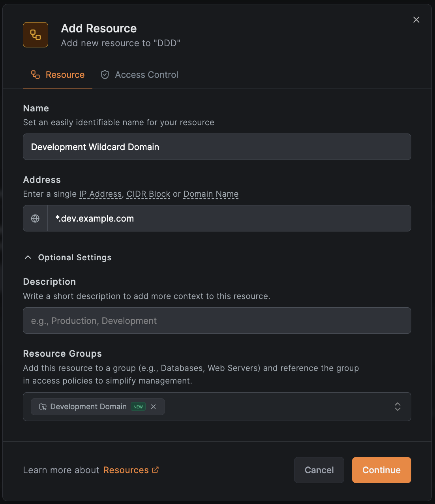435x504 pixels.
Task: Click the IP Address underlined term
Action: point(100,194)
